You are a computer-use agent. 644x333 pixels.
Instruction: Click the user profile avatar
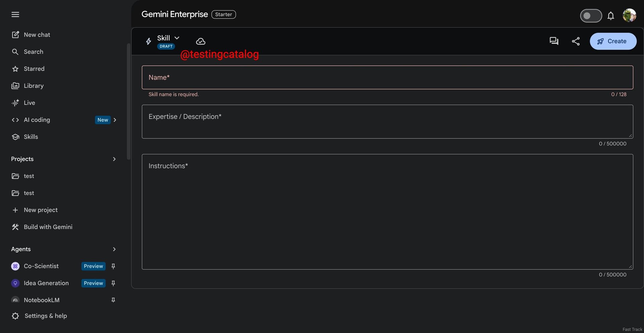629,15
